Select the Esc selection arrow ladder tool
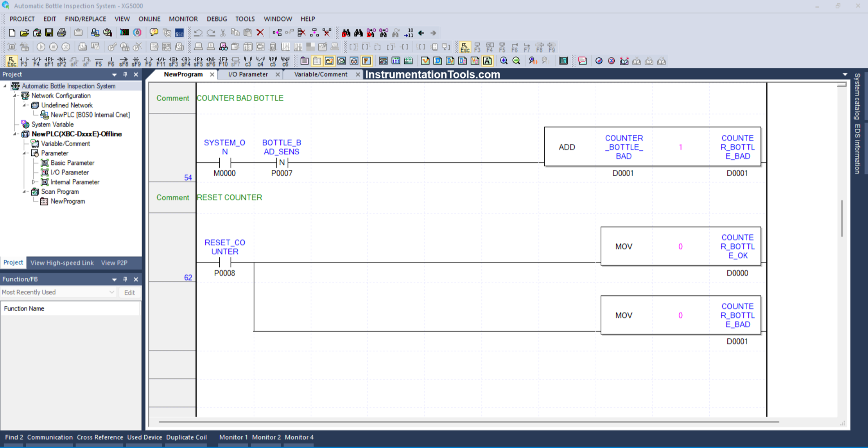 pos(12,61)
